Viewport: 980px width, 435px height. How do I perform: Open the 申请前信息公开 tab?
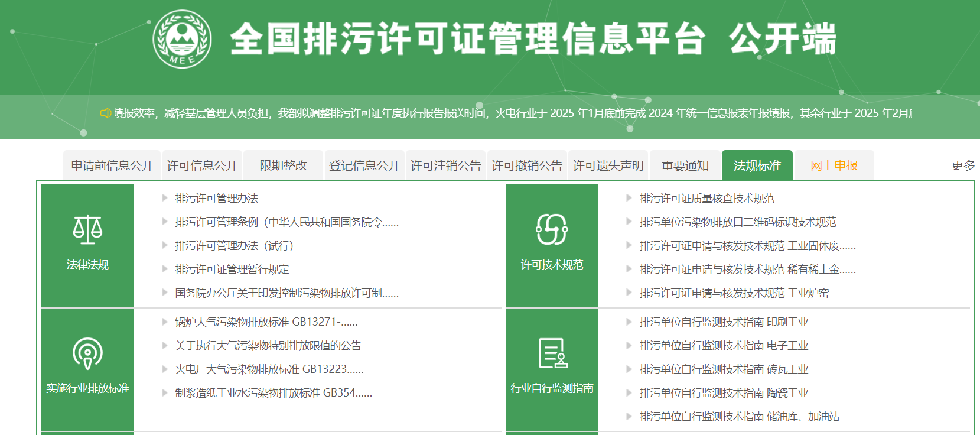(112, 165)
